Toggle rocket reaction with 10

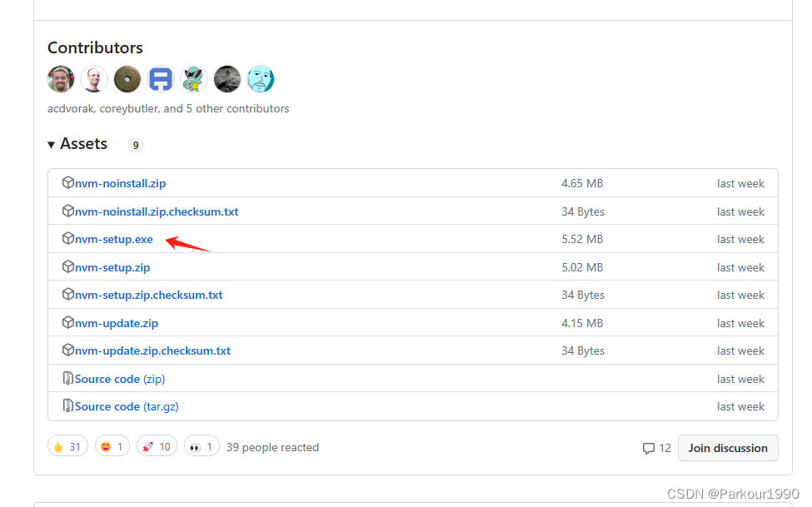pos(157,446)
